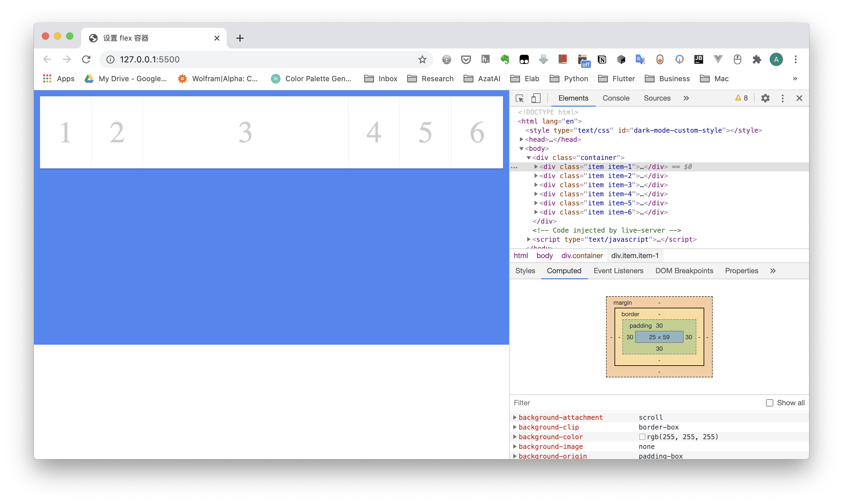The height and width of the screenshot is (504, 843).
Task: Enable the Show all checkbox
Action: [x=770, y=403]
